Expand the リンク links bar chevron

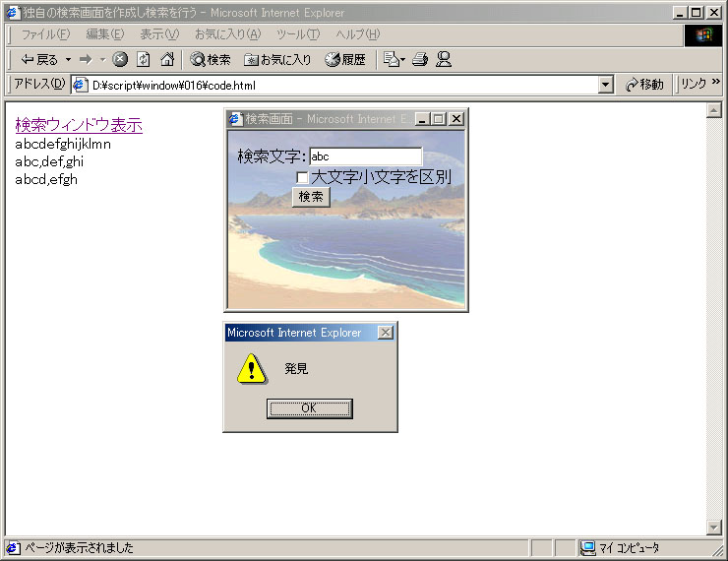point(715,82)
